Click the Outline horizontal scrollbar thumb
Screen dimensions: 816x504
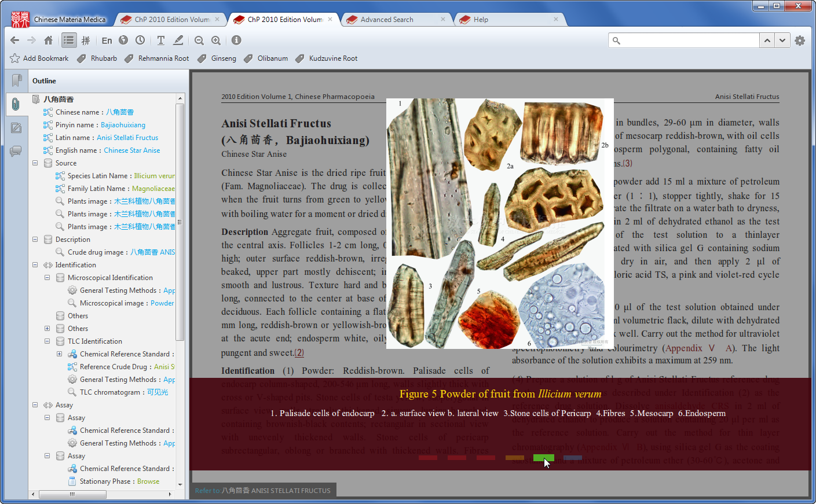[x=72, y=494]
